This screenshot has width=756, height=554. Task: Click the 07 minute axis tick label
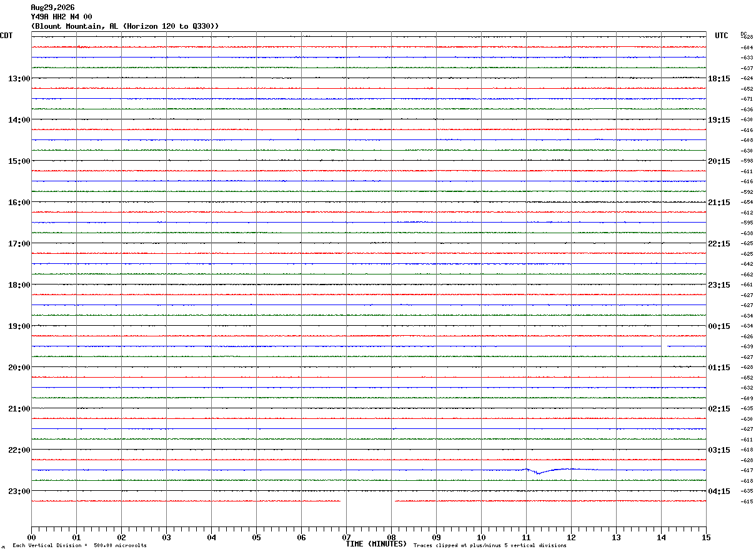[346, 537]
